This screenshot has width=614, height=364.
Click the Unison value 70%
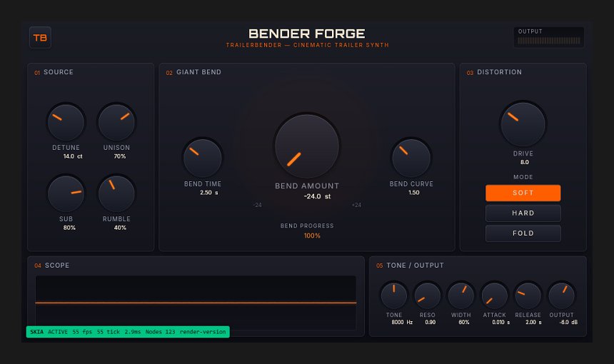tap(120, 156)
